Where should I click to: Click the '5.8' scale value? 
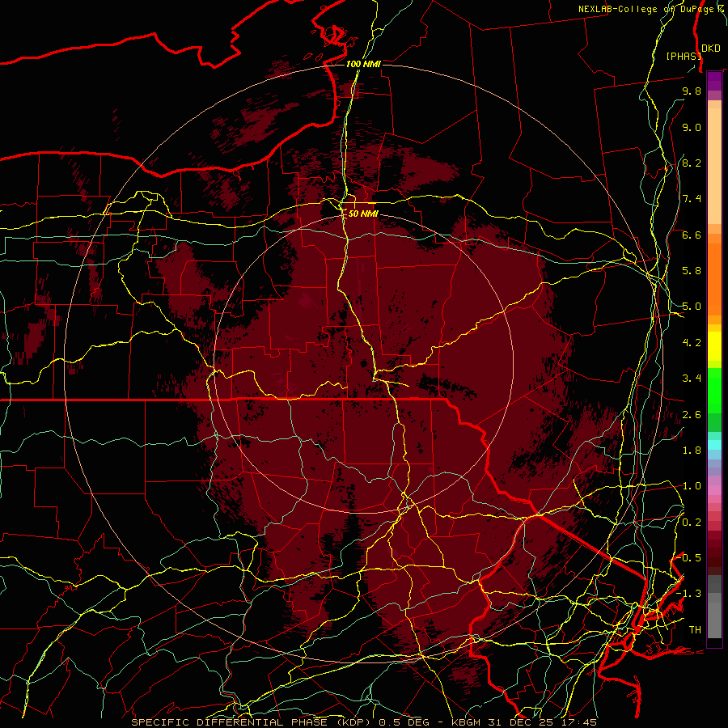[x=692, y=271]
